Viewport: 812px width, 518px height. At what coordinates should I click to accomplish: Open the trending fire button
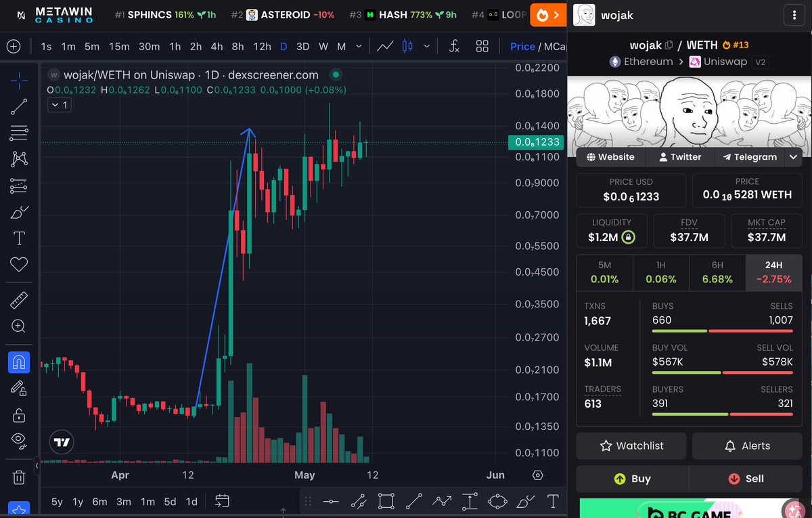(548, 14)
